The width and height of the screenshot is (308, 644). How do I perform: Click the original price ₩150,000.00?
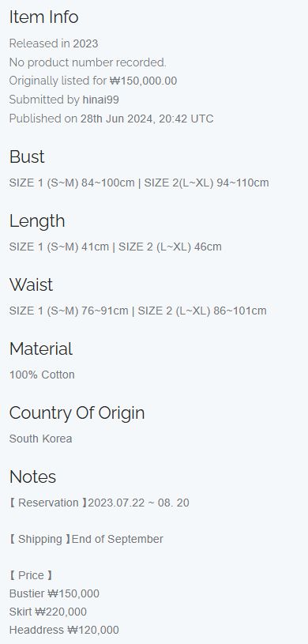(143, 81)
